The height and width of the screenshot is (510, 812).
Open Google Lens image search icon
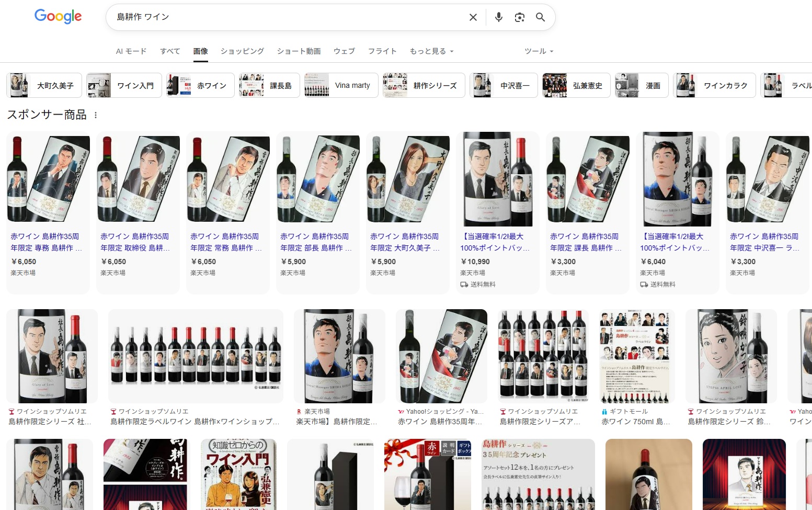(519, 17)
